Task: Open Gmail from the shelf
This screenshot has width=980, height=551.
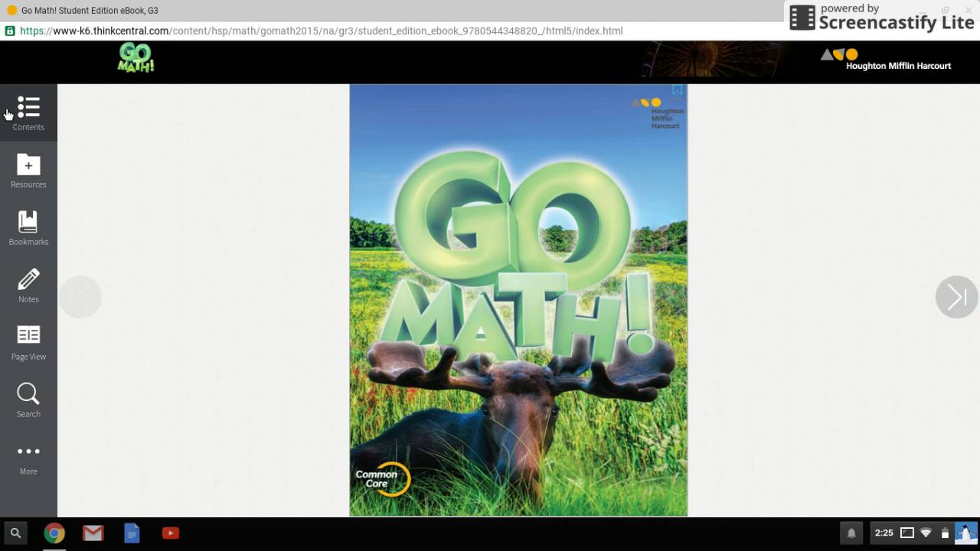Action: click(x=93, y=533)
